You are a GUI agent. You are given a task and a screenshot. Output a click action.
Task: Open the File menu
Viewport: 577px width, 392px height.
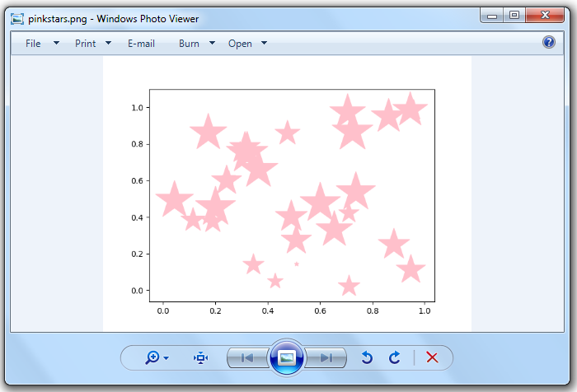point(33,44)
